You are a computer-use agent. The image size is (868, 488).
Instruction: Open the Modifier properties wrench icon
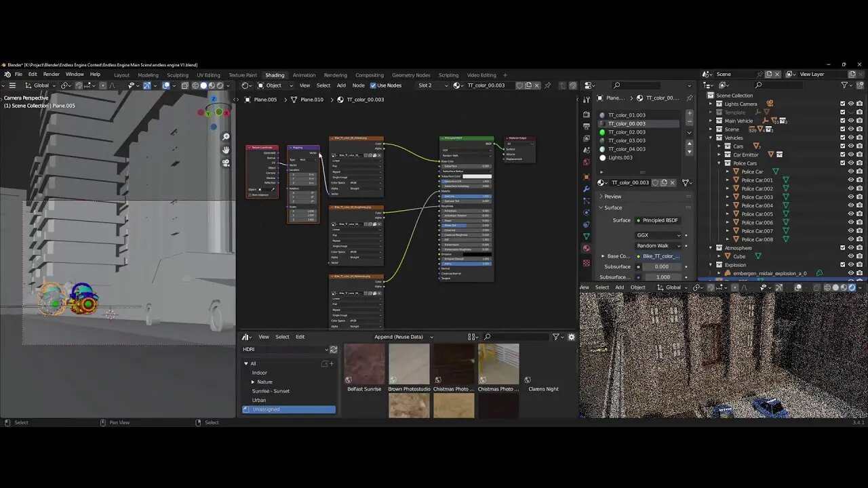click(587, 188)
